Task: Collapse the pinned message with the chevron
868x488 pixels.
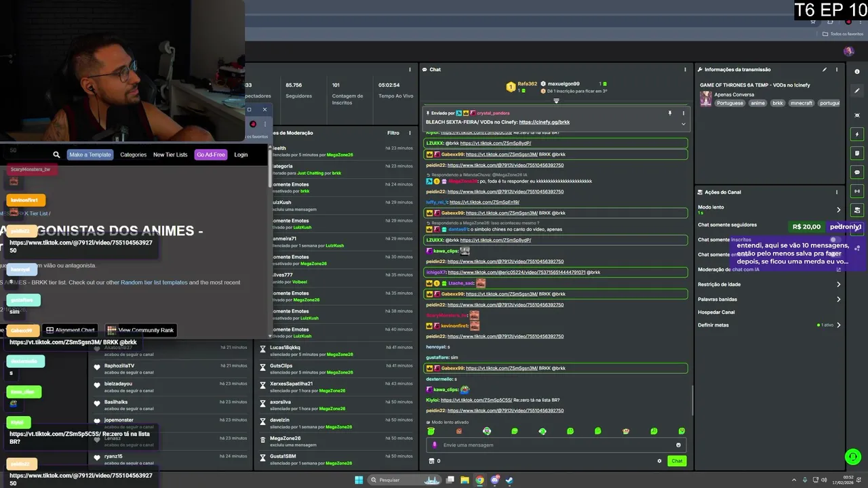Action: [x=683, y=123]
